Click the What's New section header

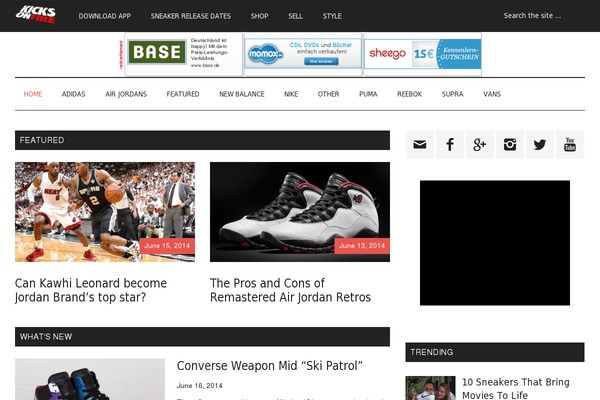202,336
